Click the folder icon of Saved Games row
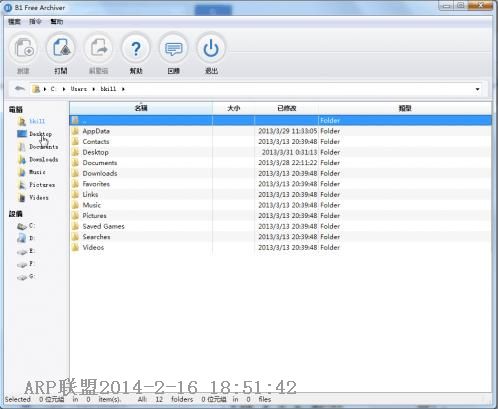 tap(76, 226)
